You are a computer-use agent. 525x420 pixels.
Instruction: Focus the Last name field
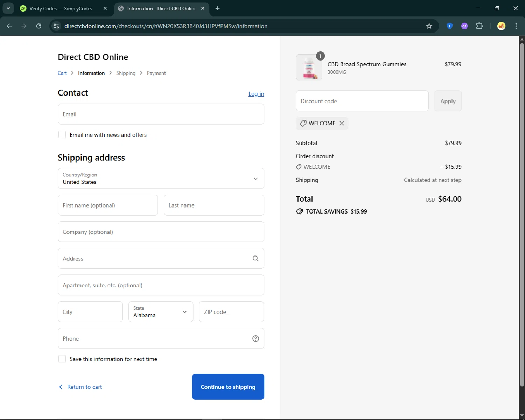tap(214, 205)
